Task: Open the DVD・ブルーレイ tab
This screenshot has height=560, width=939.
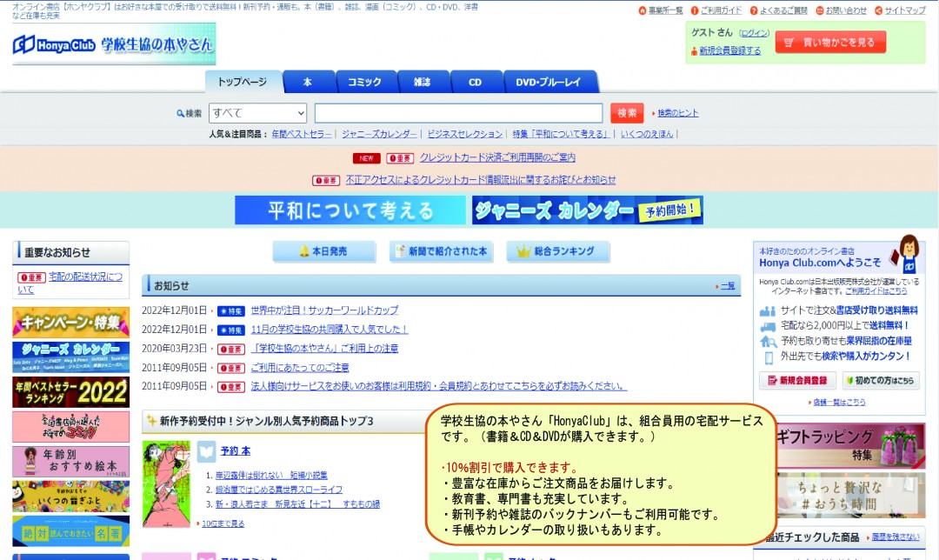Action: tap(549, 82)
